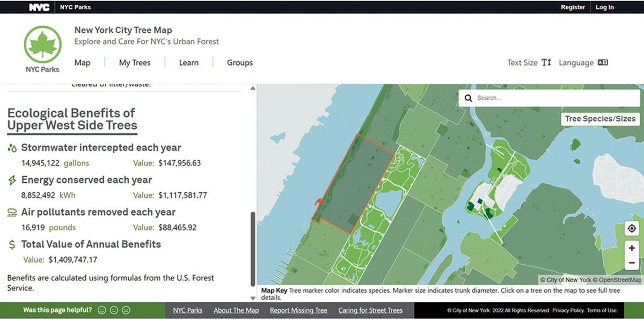Click the sidebar vertical scrollbar thumb

253,249
